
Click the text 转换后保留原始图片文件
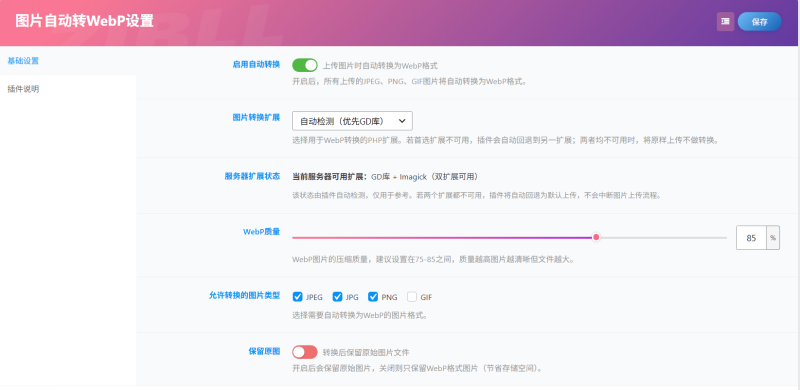(x=366, y=353)
